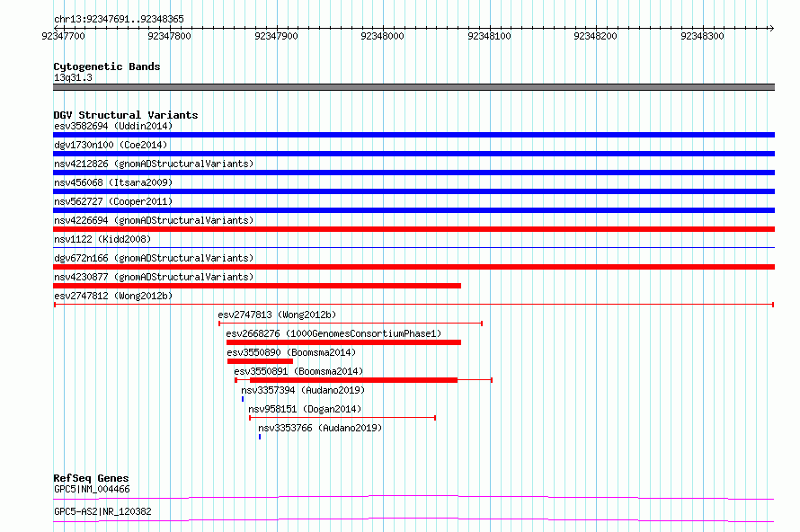
Task: Open nsv3353766 (Audano2019) label
Action: (x=320, y=428)
